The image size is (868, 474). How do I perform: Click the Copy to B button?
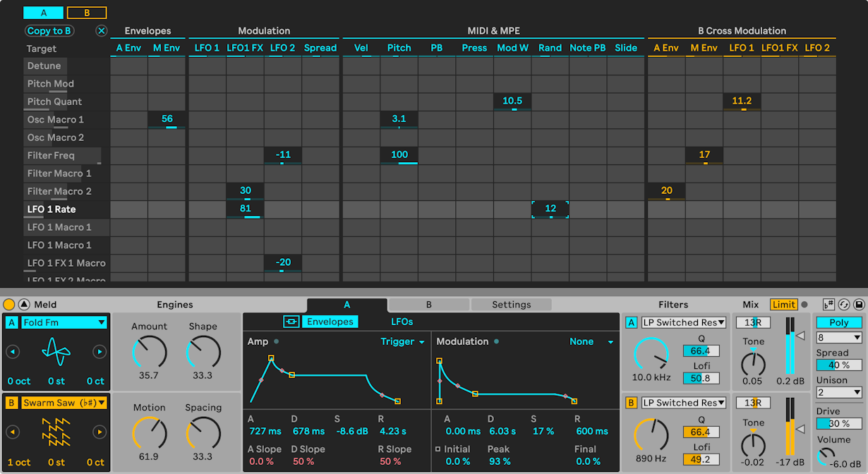click(x=49, y=30)
